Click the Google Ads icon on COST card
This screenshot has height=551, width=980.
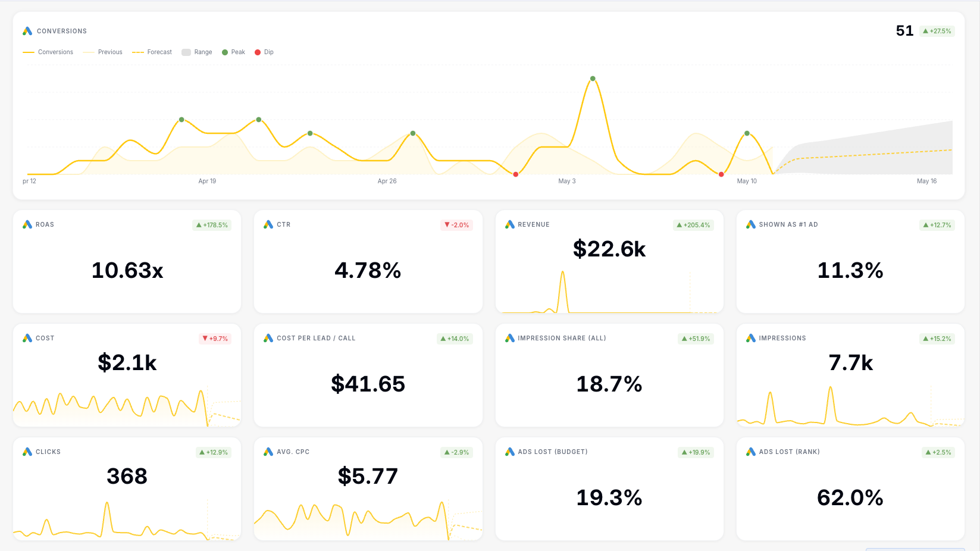tap(27, 338)
